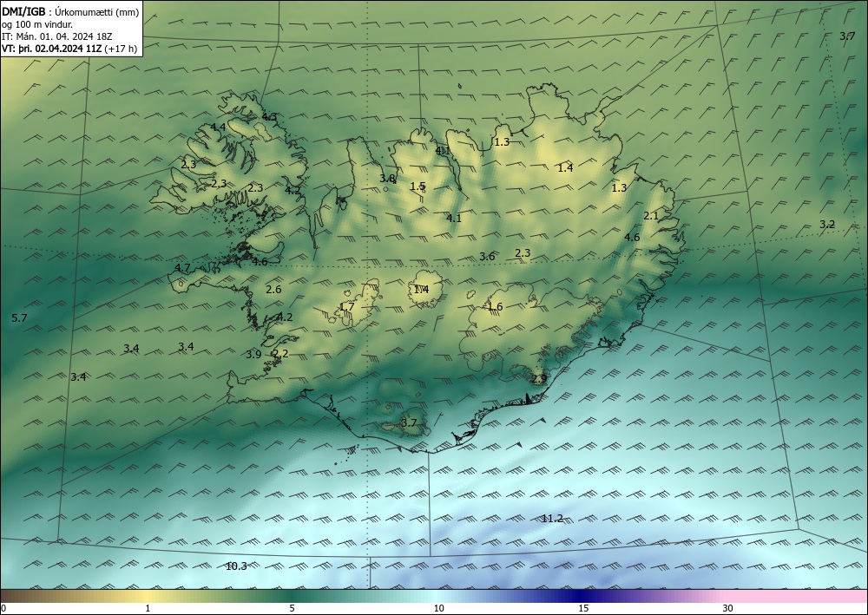This screenshot has width=868, height=615.
Task: Click the 15 label on the colour scale
Action: point(583,609)
